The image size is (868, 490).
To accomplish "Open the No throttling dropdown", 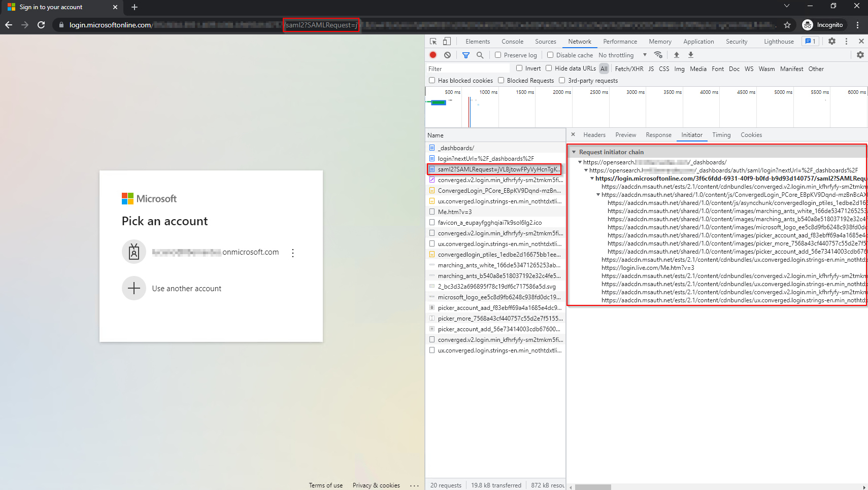I will 622,55.
